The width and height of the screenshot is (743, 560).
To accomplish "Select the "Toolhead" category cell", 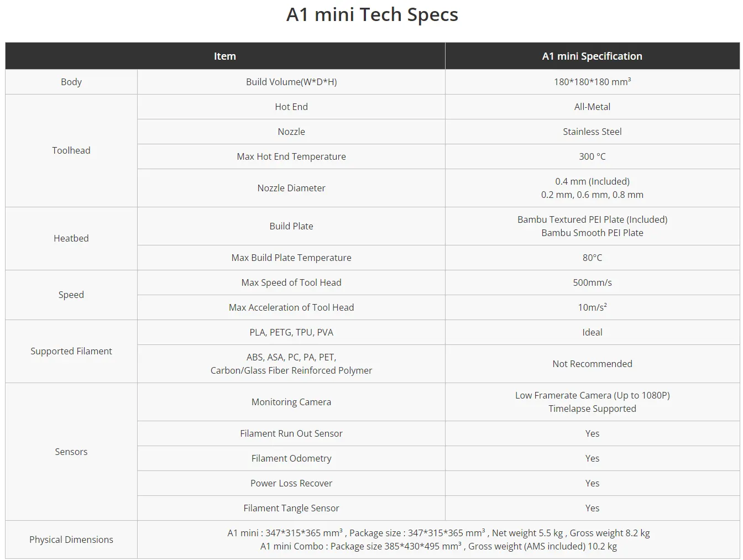I will pyautogui.click(x=71, y=150).
